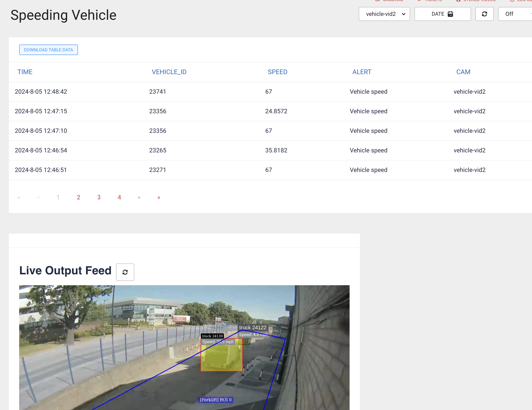Go to page 3 of the table
This screenshot has height=410, width=532.
click(99, 197)
